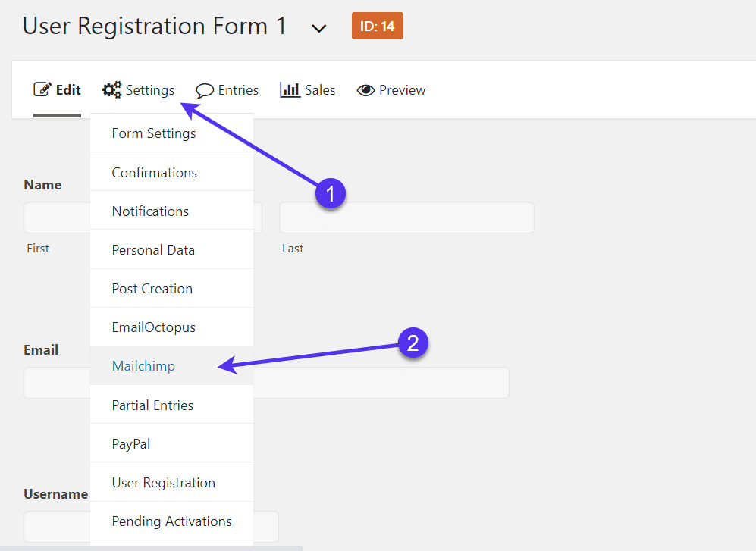The height and width of the screenshot is (551, 756).
Task: Select Pending Activations from the menu
Action: point(171,521)
